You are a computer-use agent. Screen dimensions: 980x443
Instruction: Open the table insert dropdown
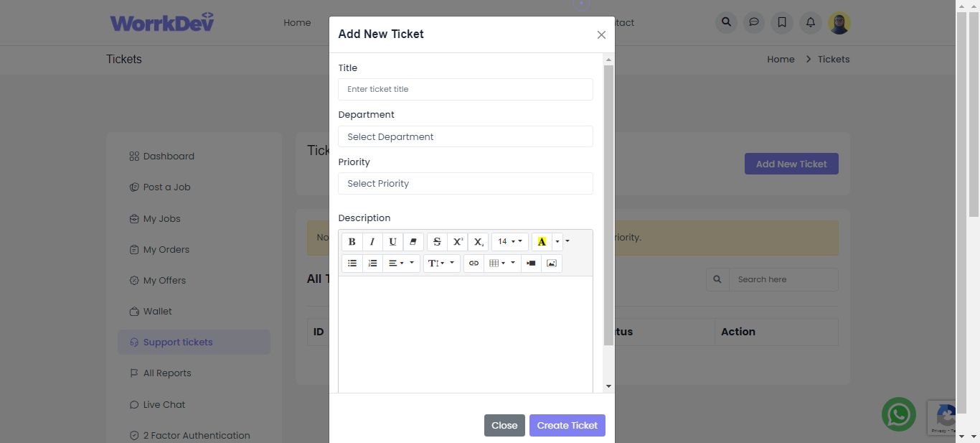point(501,264)
